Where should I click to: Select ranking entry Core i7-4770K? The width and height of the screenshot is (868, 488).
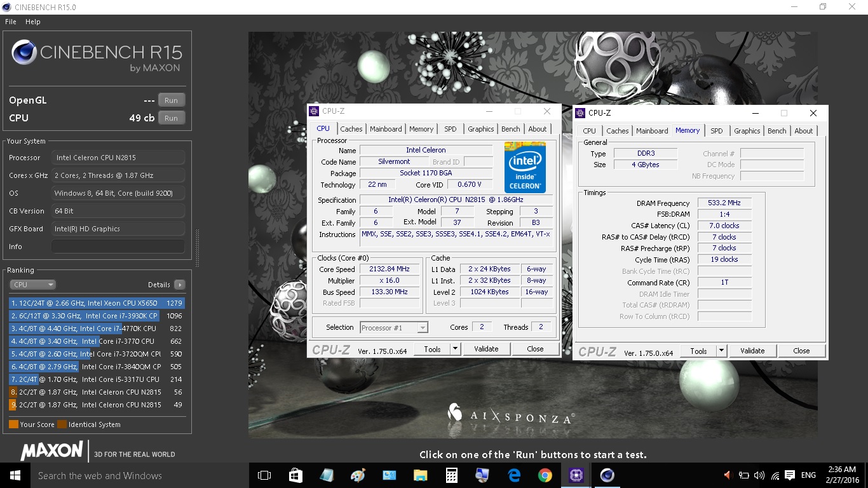97,329
